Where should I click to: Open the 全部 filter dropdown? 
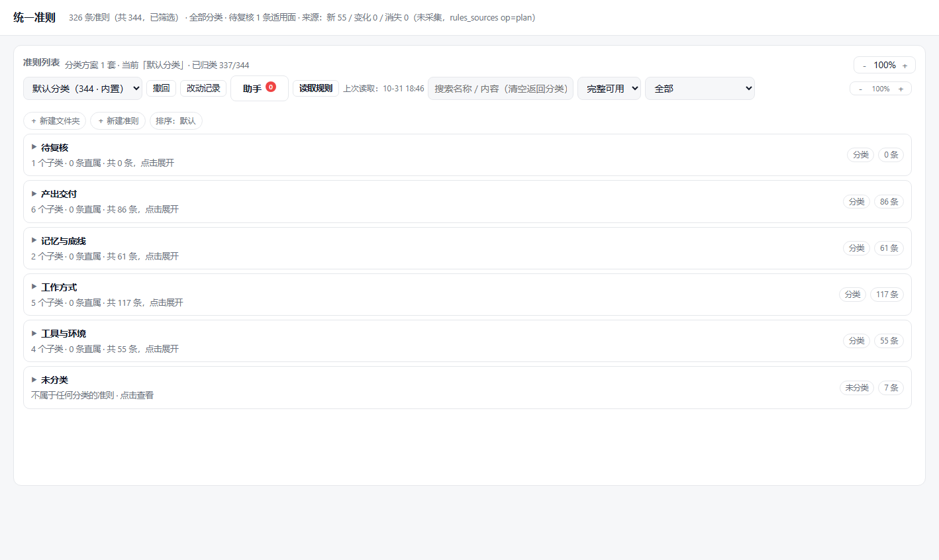[700, 88]
